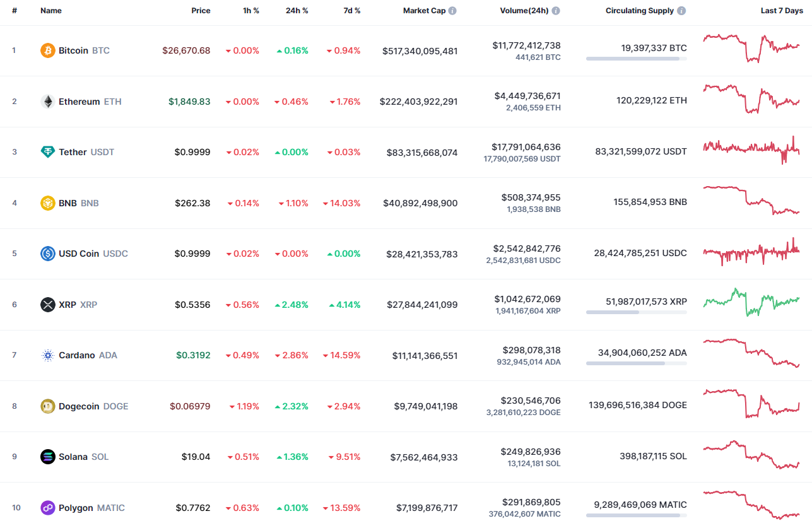812x528 pixels.
Task: Sort coins by 7d % change
Action: [352, 10]
